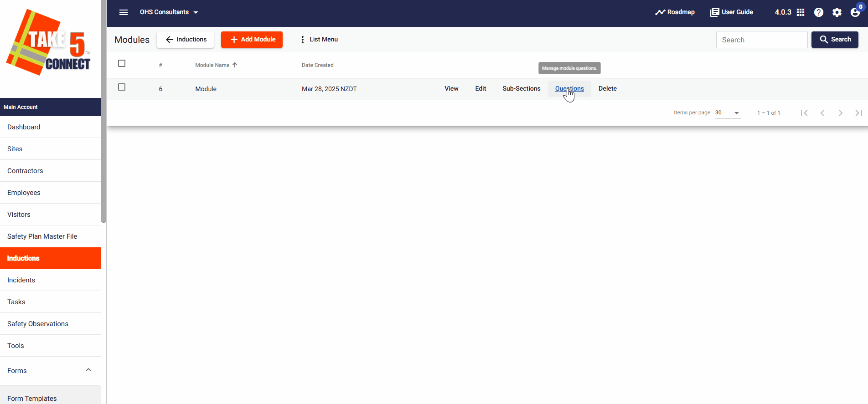The width and height of the screenshot is (868, 404).
Task: Delete the Module row
Action: coord(608,89)
